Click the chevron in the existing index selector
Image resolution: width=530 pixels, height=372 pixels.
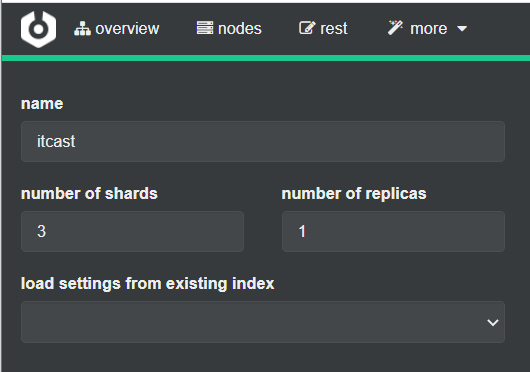tap(493, 323)
